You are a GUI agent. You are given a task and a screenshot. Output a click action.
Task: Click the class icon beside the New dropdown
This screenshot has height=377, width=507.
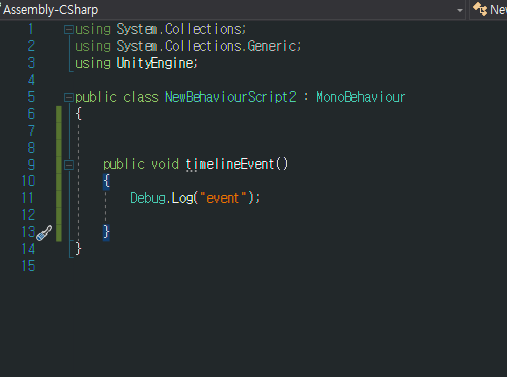[x=480, y=9]
